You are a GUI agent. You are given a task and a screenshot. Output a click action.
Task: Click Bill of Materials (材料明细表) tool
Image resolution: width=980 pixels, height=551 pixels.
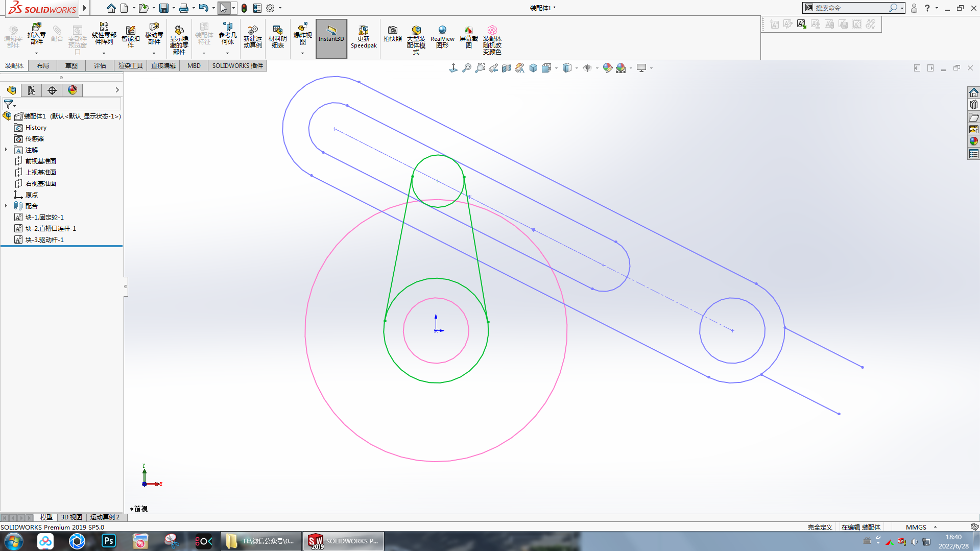[x=278, y=37]
